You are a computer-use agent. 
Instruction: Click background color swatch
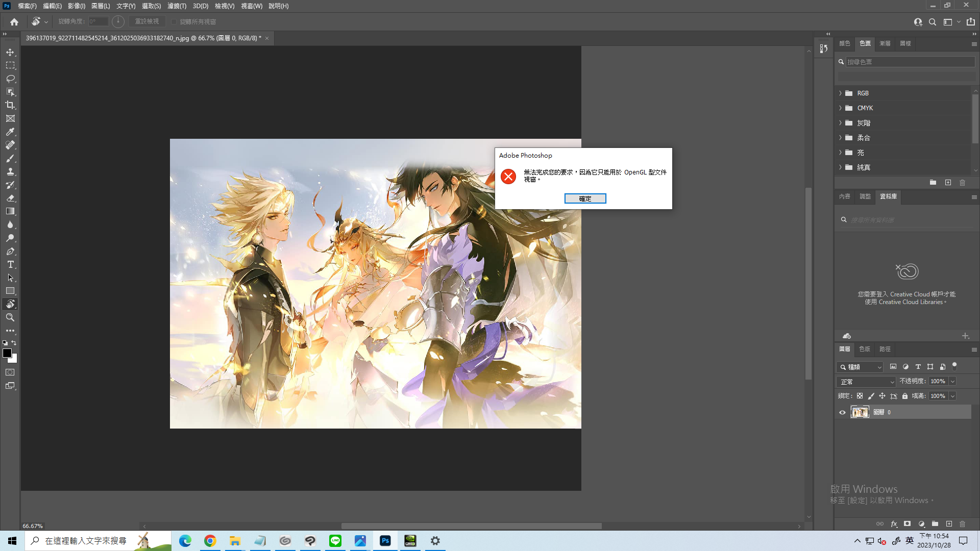tap(14, 360)
